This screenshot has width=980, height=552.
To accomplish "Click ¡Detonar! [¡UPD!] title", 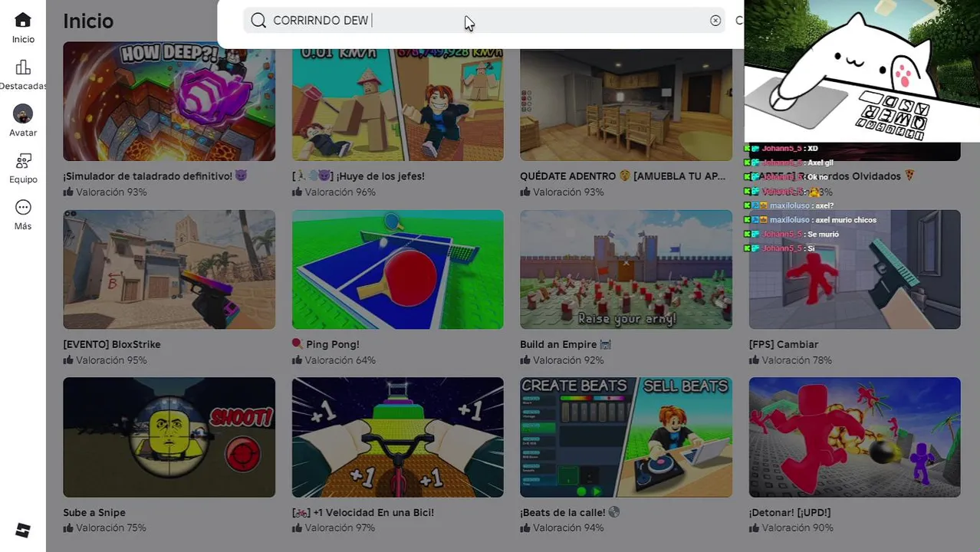I will point(790,512).
